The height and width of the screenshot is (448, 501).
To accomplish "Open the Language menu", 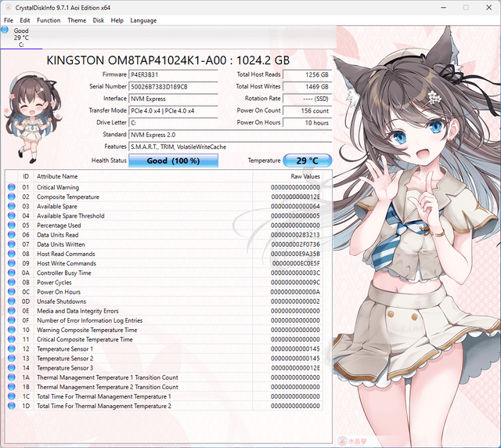I will tap(143, 20).
